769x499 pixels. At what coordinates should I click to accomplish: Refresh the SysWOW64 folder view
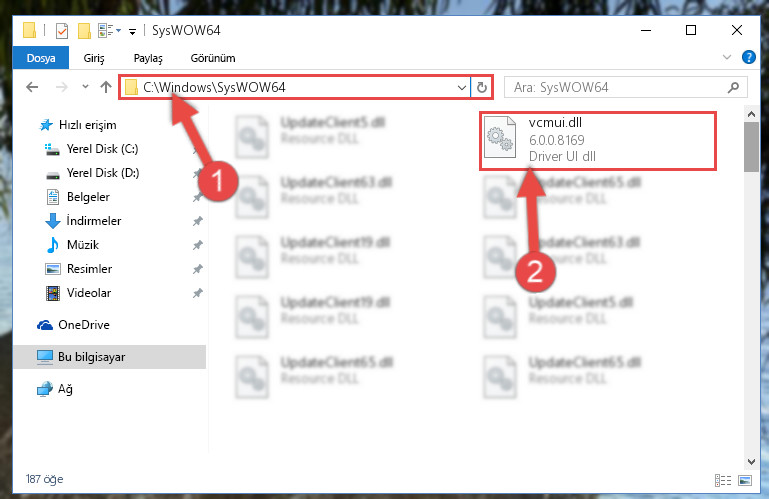(x=482, y=87)
